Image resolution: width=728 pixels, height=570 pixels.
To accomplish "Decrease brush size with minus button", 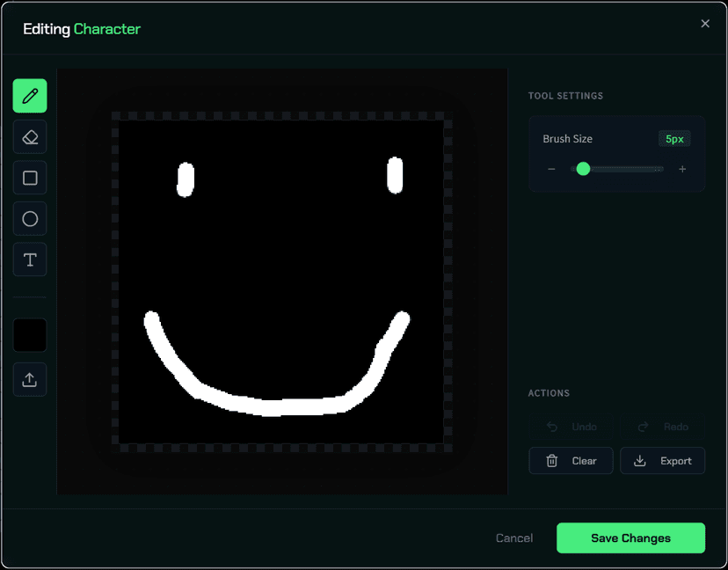I will 551,169.
